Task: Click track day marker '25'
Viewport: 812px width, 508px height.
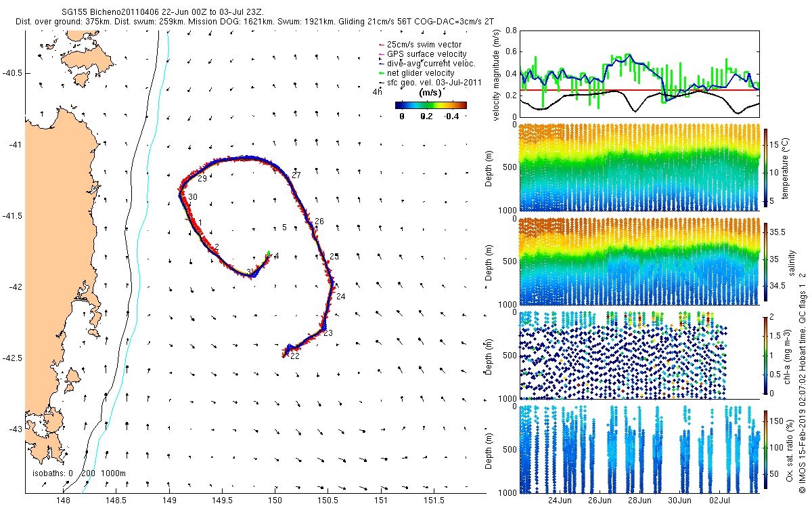Action: click(x=334, y=256)
